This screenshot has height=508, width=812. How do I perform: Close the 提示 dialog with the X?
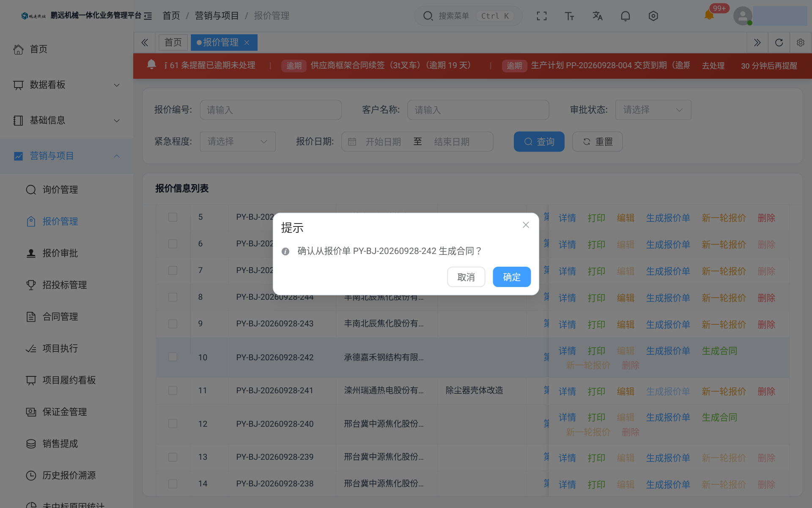(x=526, y=225)
